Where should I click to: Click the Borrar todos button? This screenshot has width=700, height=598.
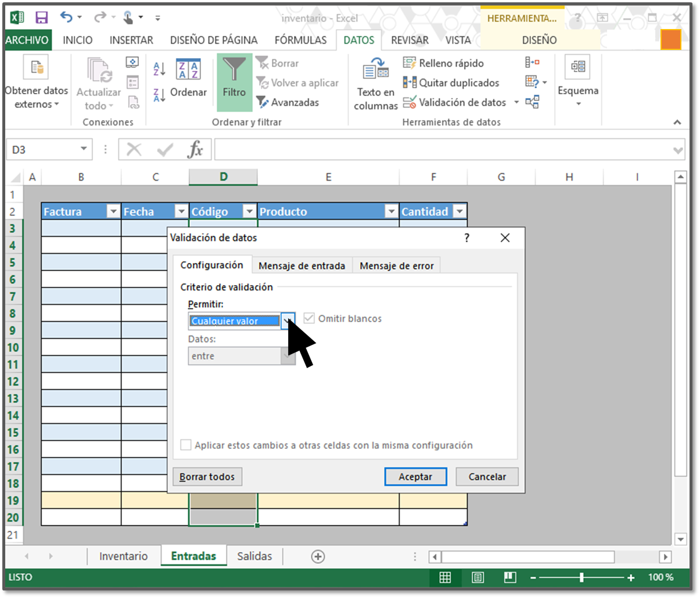(207, 477)
